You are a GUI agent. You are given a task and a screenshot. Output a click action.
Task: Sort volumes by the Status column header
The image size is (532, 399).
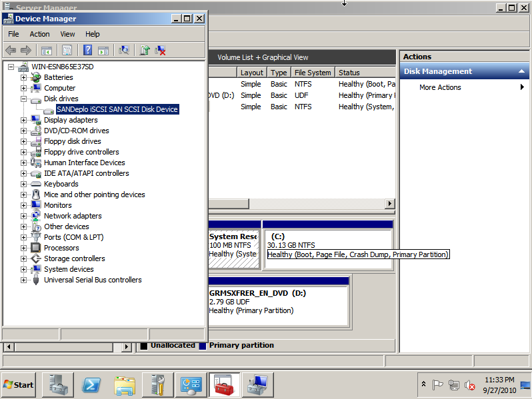coord(365,73)
